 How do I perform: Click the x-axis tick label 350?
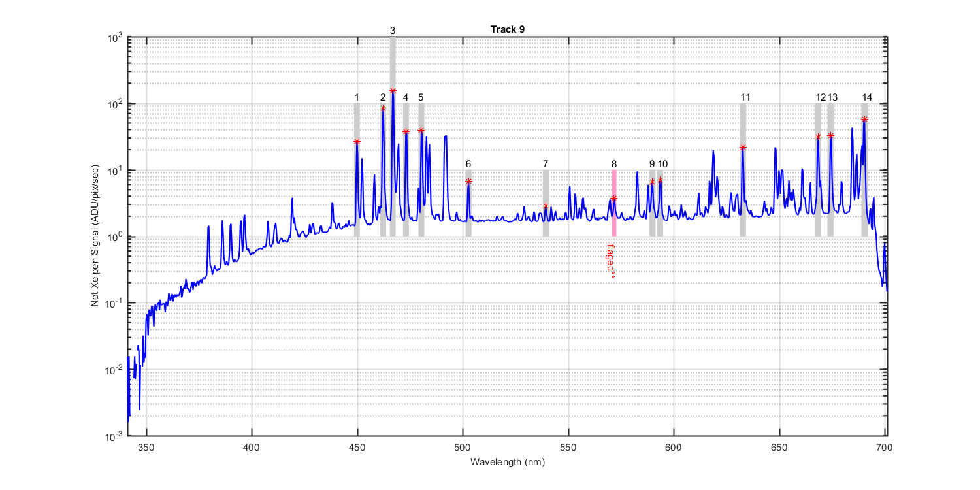(x=146, y=449)
